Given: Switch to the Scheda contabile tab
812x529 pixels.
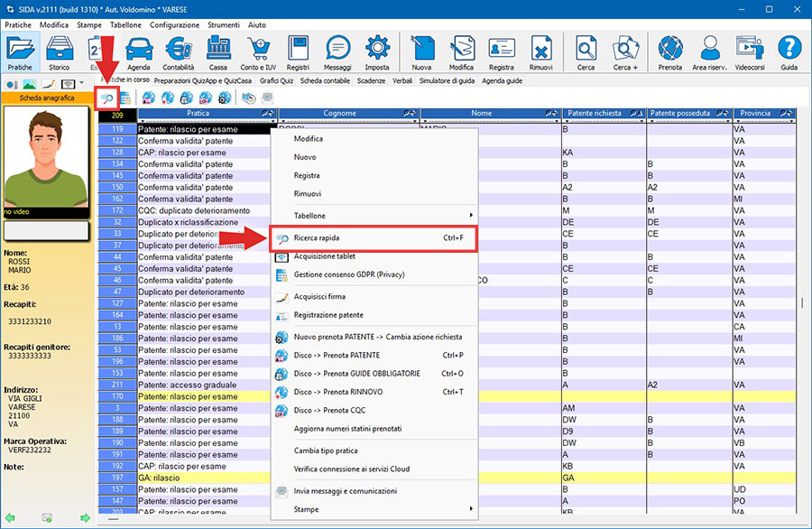Looking at the screenshot, I should [325, 80].
